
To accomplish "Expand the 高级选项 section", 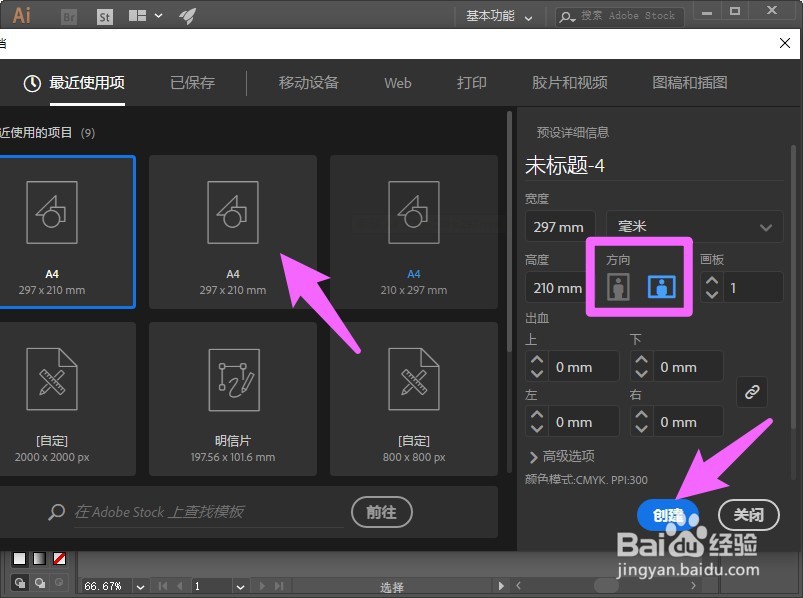I will 570,459.
